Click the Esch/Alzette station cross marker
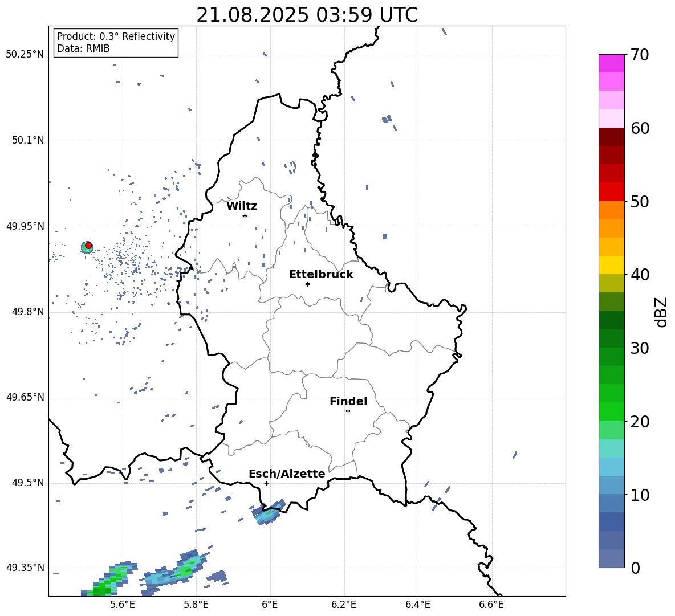 pyautogui.click(x=266, y=483)
